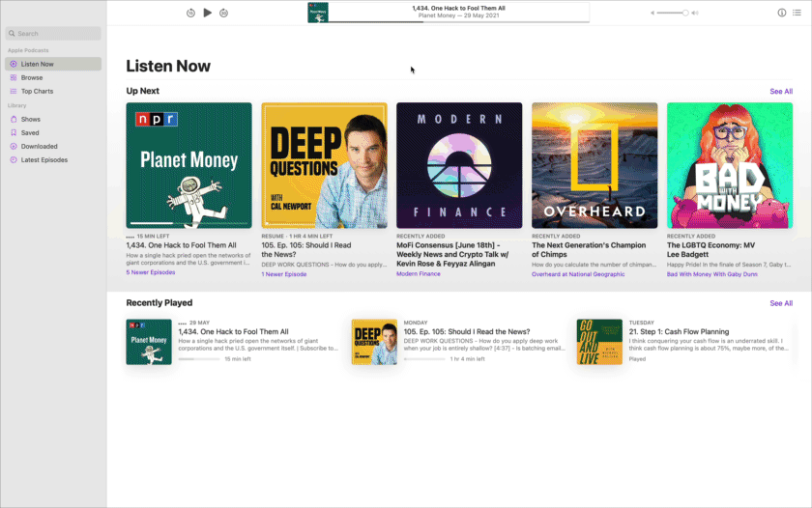
Task: Click the Browse grid icon
Action: click(x=14, y=77)
